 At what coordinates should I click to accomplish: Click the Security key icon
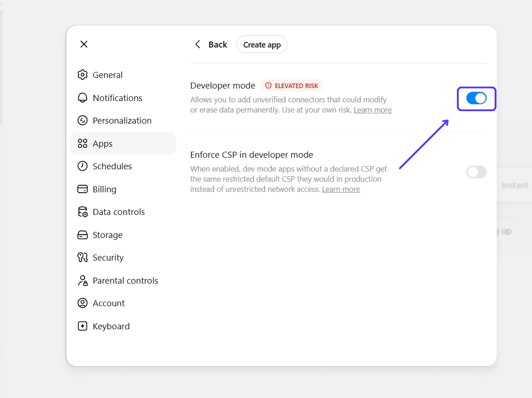[82, 257]
